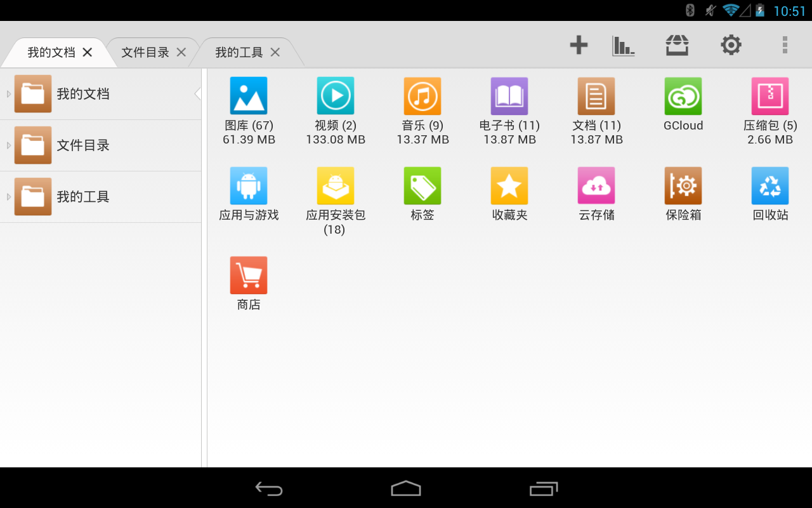Screen dimensions: 812x508
Task: Expand the 文件目录 sidebar tree node
Action: coord(9,145)
